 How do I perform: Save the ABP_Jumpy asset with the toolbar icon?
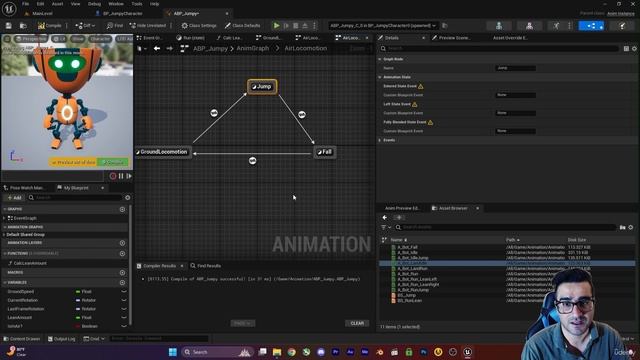click(x=9, y=26)
